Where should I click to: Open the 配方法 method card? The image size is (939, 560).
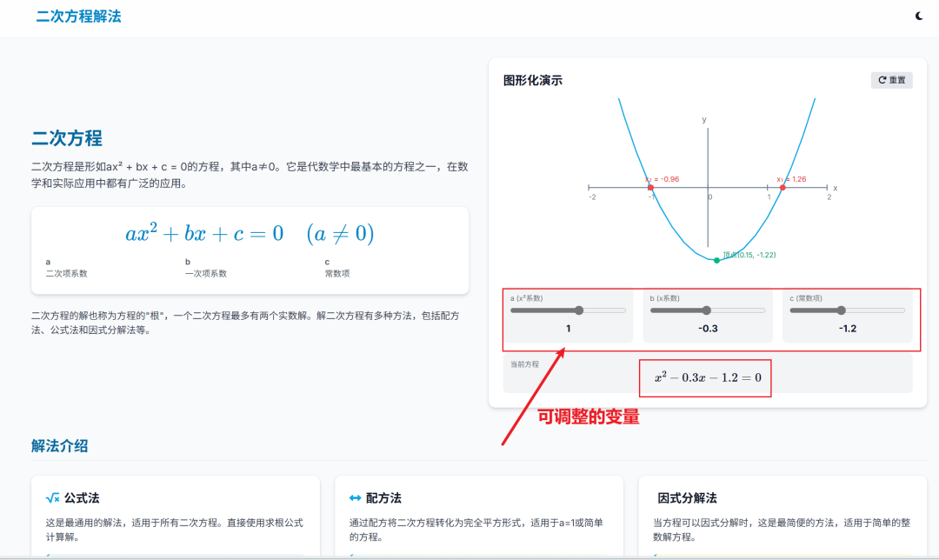[x=479, y=513]
